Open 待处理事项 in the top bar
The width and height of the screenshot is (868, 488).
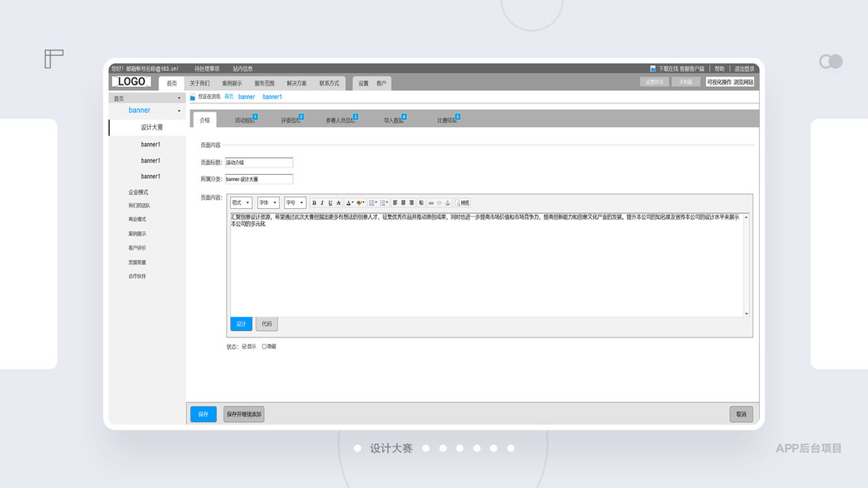pyautogui.click(x=207, y=68)
